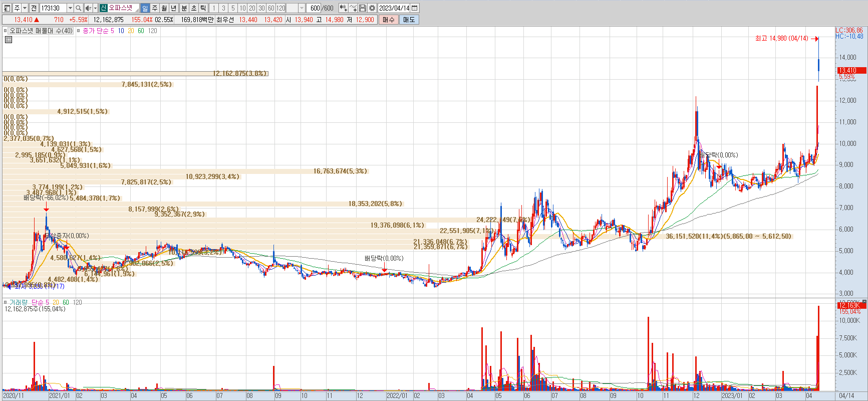Viewport: 868px width, 401px height.
Task: Choose the '1' interval button
Action: (214, 8)
